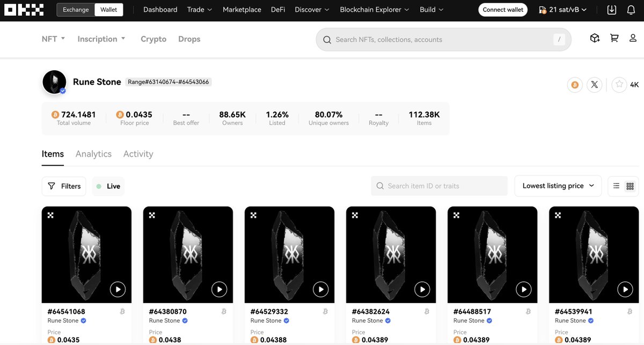Expand the Trade menu
The image size is (644, 345).
point(200,10)
